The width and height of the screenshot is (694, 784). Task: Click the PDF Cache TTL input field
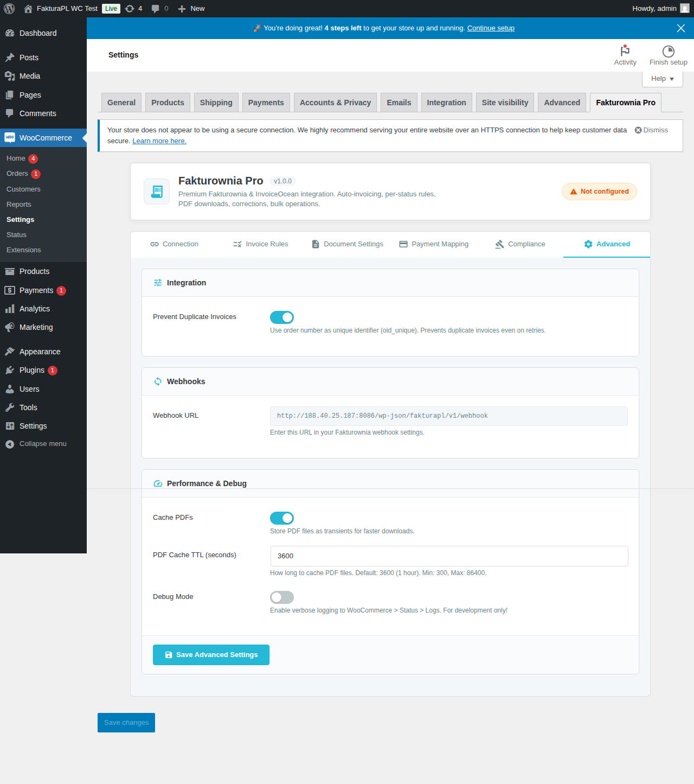[449, 556]
